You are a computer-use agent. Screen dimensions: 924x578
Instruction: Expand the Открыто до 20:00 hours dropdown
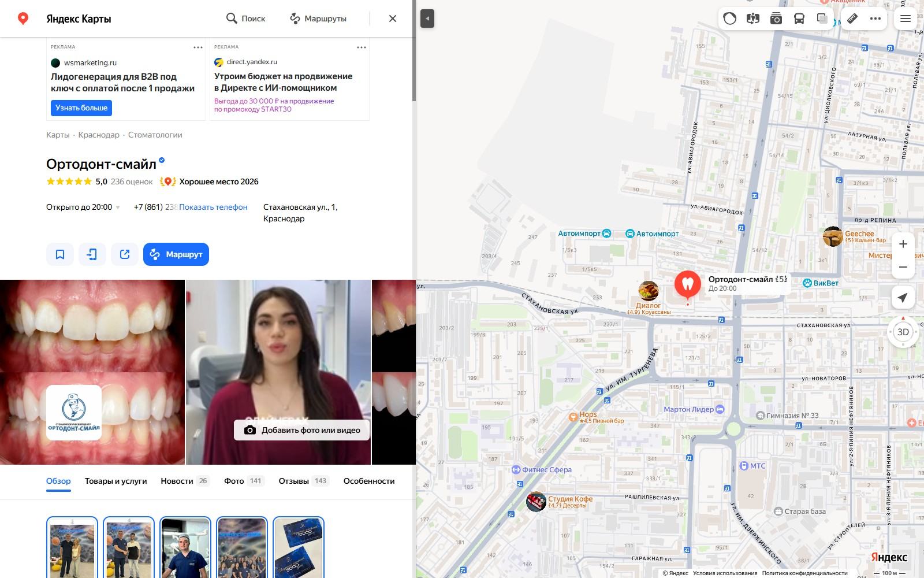(x=83, y=207)
